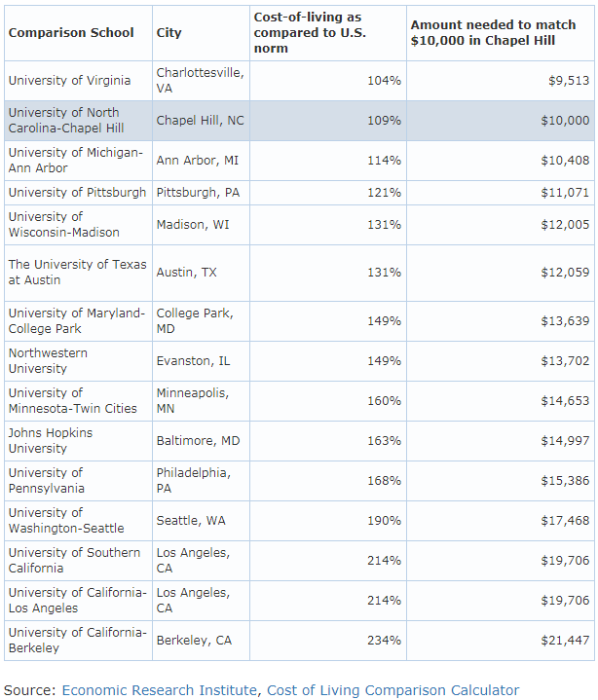Select the City column header
Image resolution: width=598 pixels, height=700 pixels.
[x=201, y=32]
